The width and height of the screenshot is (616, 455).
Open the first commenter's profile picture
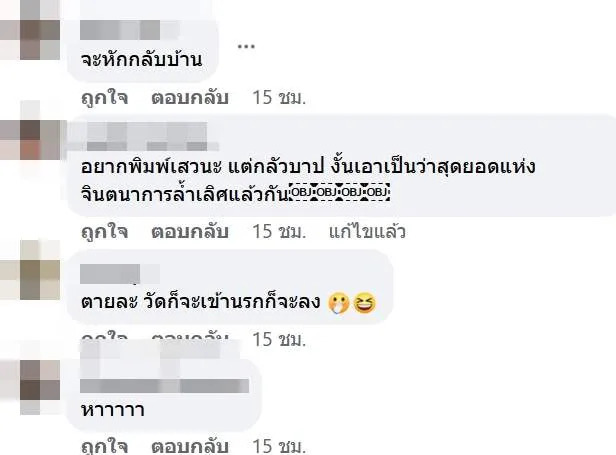click(30, 29)
